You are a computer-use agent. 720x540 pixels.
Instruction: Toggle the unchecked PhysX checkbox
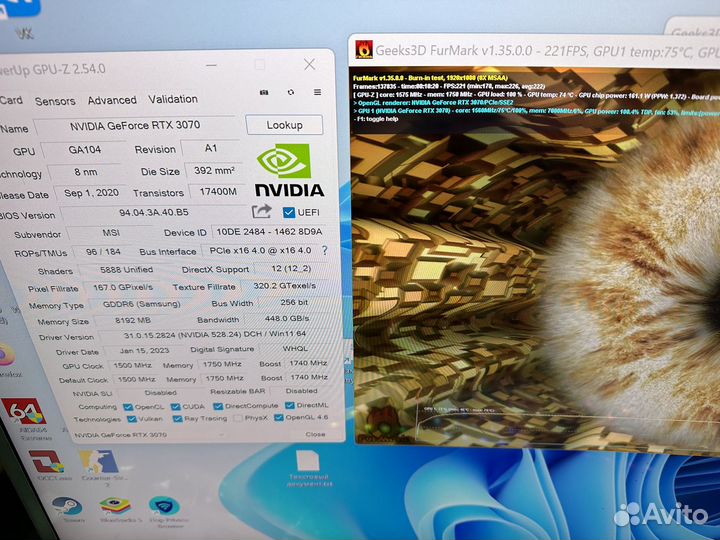pyautogui.click(x=237, y=418)
